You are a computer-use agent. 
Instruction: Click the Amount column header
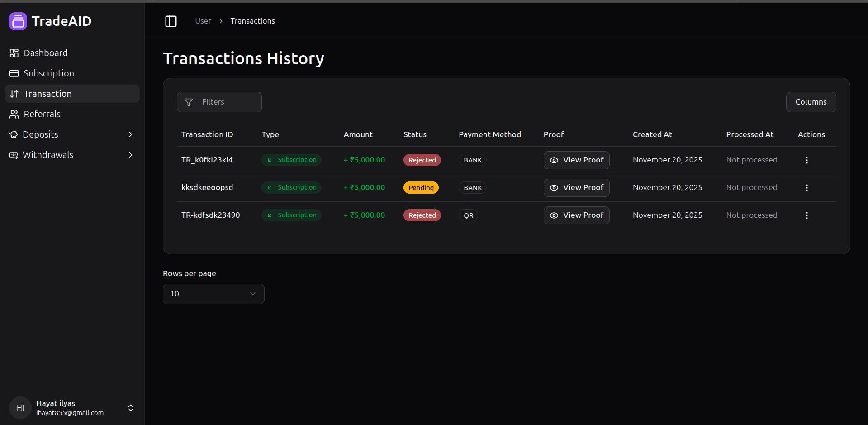pyautogui.click(x=358, y=134)
